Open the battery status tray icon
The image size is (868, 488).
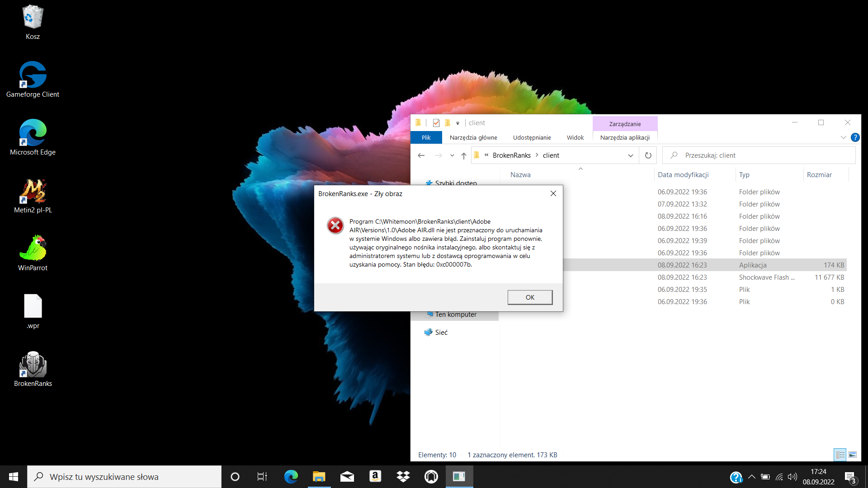pos(765,477)
